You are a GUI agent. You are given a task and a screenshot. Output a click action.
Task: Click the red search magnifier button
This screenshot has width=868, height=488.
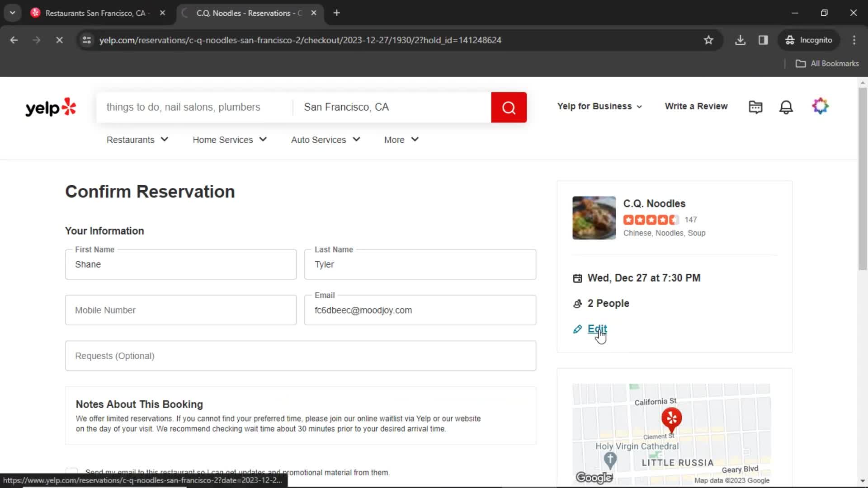click(509, 108)
